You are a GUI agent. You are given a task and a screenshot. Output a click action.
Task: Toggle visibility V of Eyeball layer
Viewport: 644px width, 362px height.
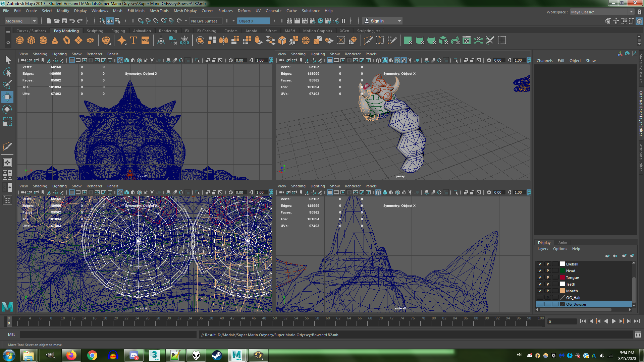(x=540, y=264)
